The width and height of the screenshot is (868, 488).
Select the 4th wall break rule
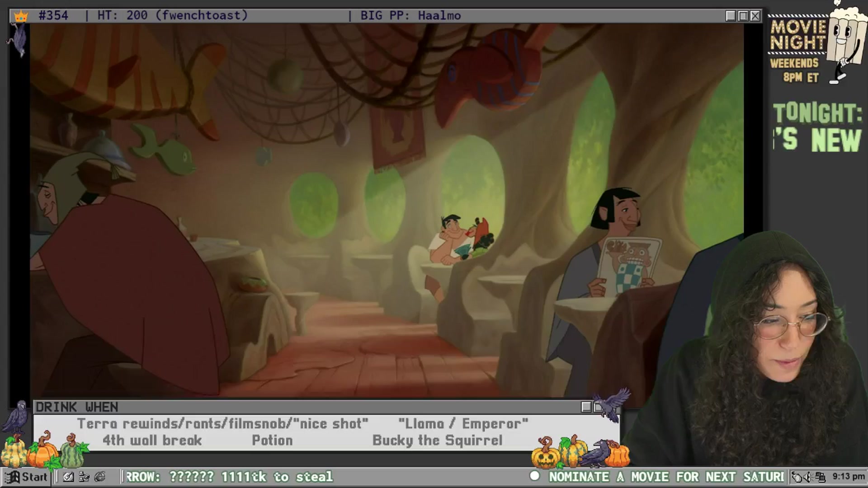click(x=152, y=441)
